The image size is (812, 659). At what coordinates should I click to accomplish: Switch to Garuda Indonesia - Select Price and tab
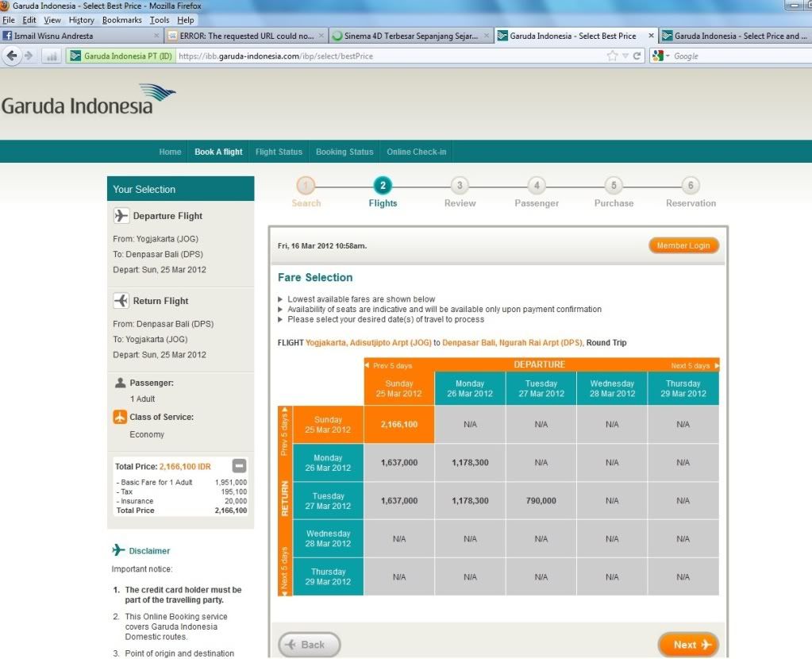click(x=735, y=36)
